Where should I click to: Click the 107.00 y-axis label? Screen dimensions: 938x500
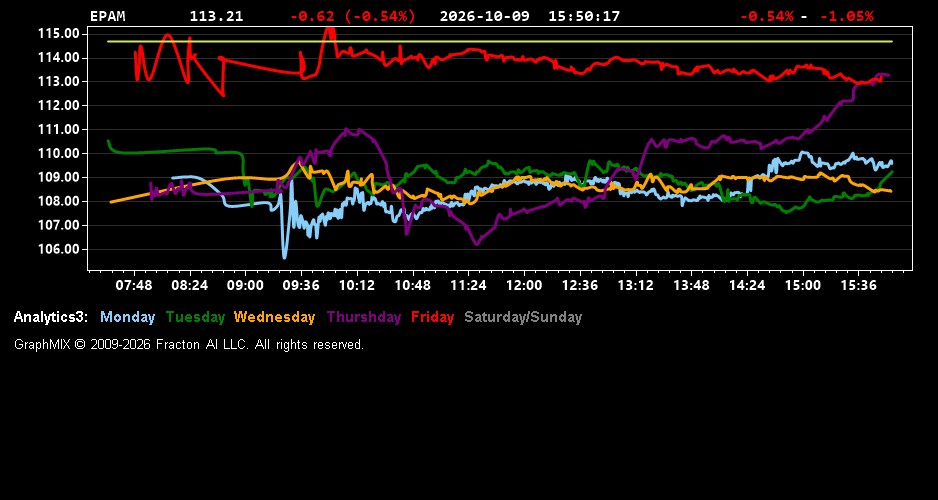pos(59,225)
